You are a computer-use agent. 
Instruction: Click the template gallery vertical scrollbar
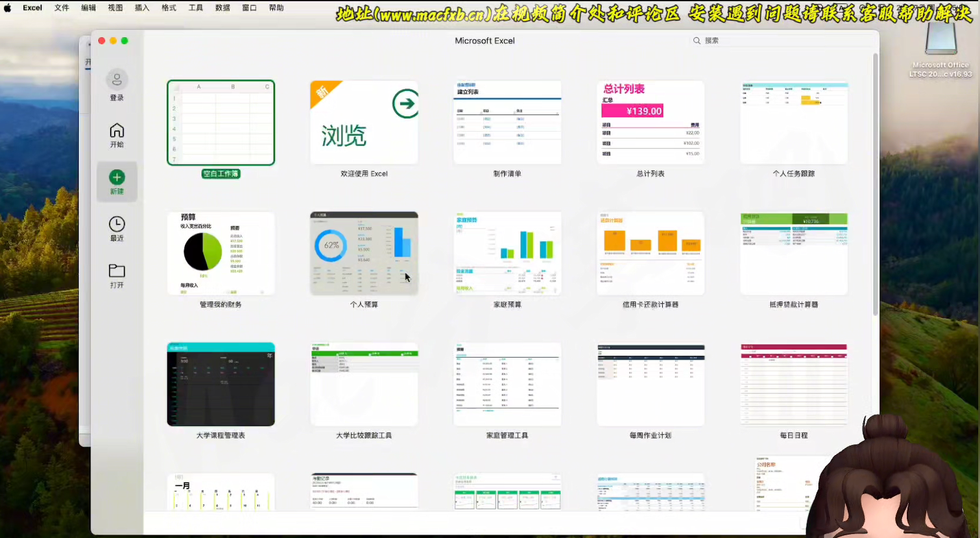tap(876, 185)
